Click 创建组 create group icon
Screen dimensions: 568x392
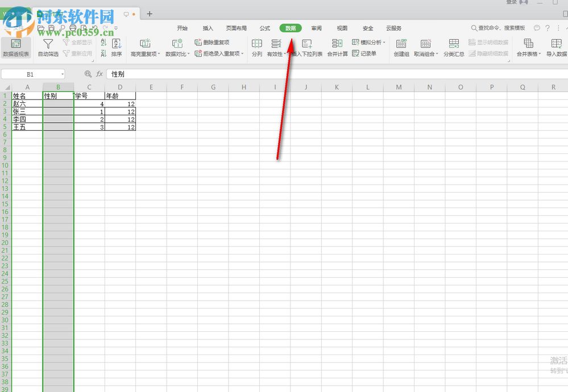(401, 47)
